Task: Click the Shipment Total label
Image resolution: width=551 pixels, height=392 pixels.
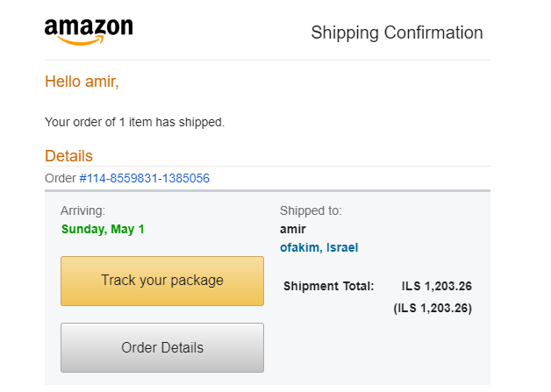Action: click(329, 286)
